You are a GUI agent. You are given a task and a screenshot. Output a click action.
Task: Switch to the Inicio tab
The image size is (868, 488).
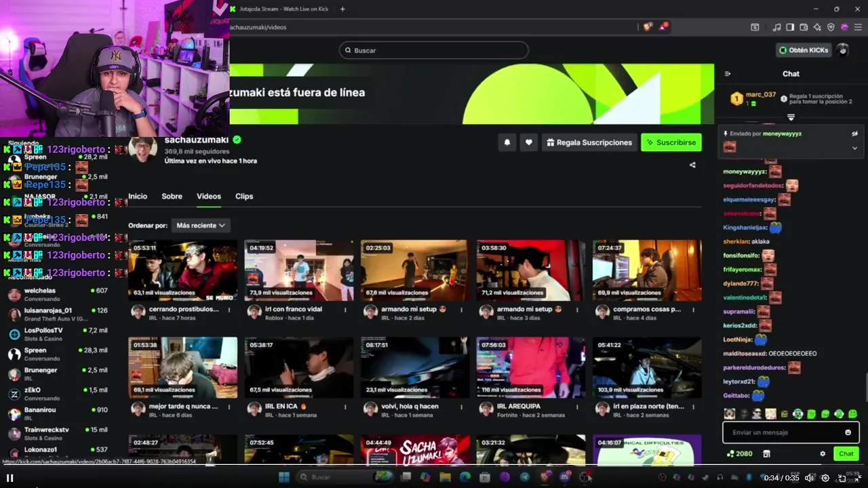click(138, 196)
